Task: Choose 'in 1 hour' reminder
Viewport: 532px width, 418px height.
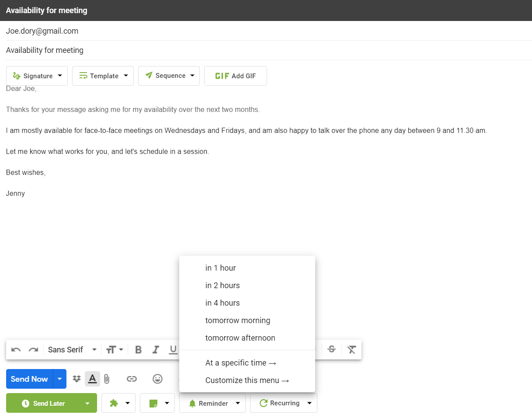Action: [x=247, y=268]
